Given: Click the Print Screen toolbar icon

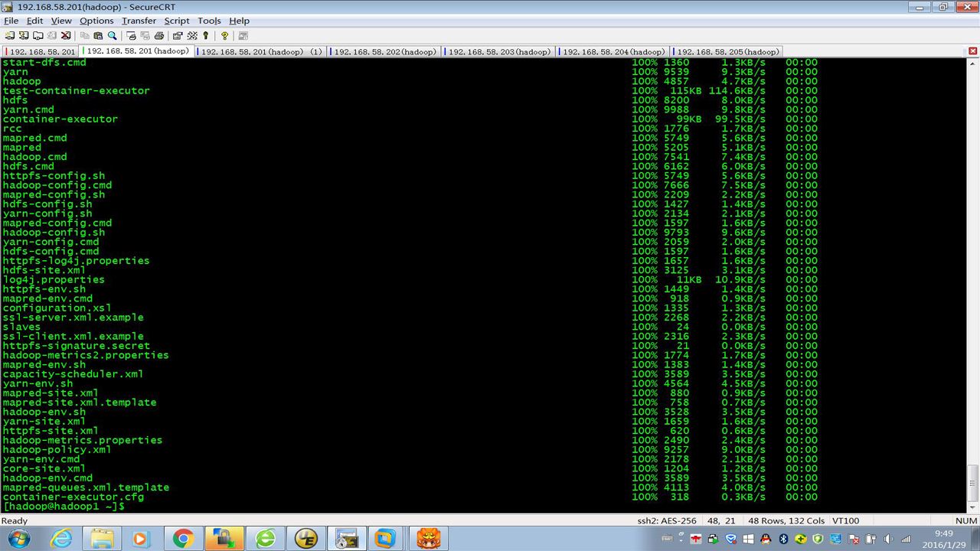Looking at the screenshot, I should tap(131, 35).
